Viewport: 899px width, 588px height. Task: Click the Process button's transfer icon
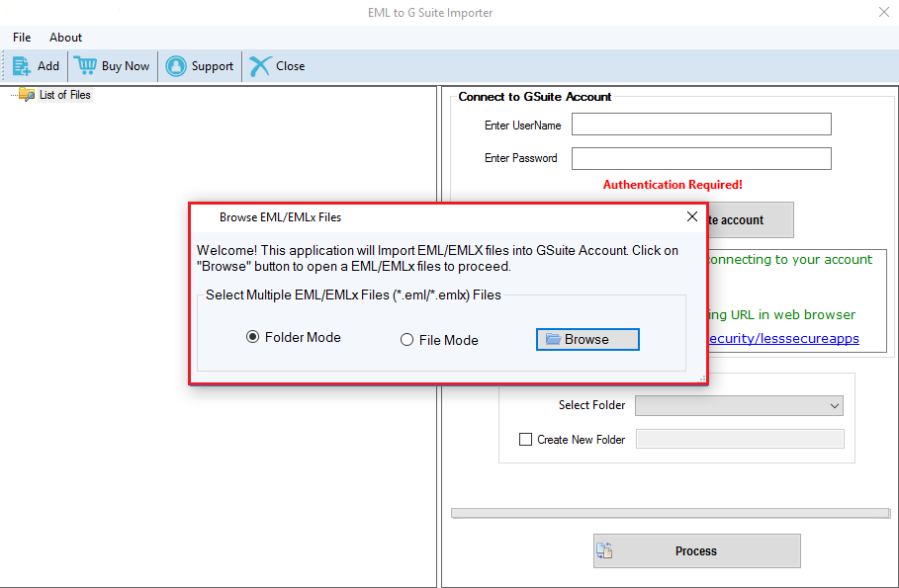[x=604, y=550]
